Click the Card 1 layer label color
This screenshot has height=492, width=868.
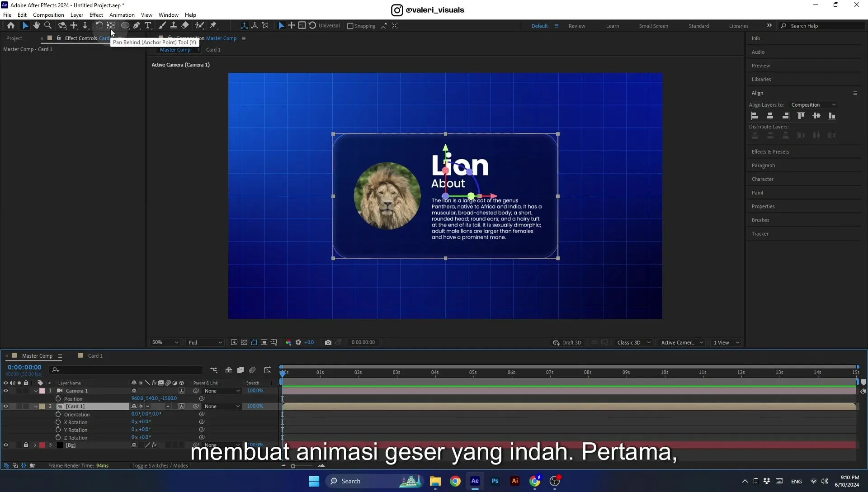[x=42, y=406]
